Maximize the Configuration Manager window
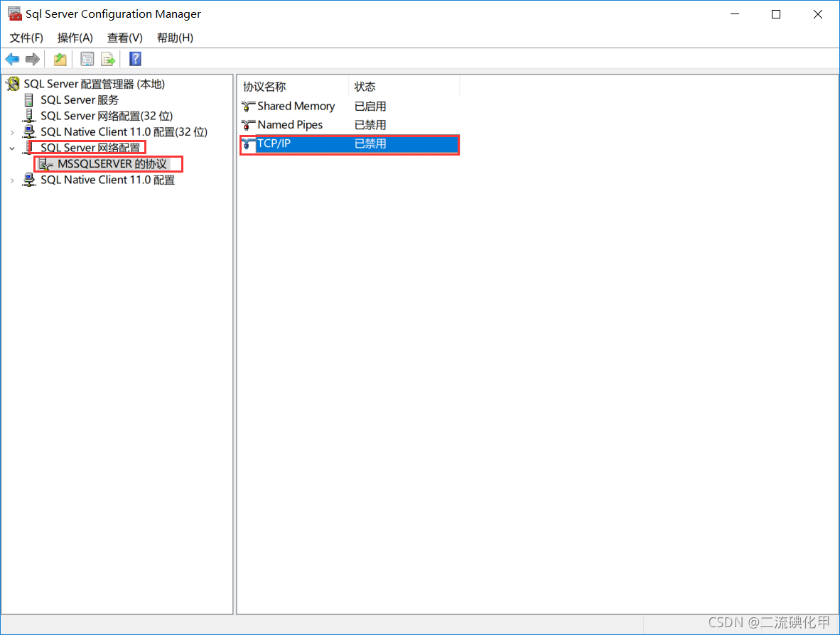The image size is (840, 635). (x=776, y=14)
